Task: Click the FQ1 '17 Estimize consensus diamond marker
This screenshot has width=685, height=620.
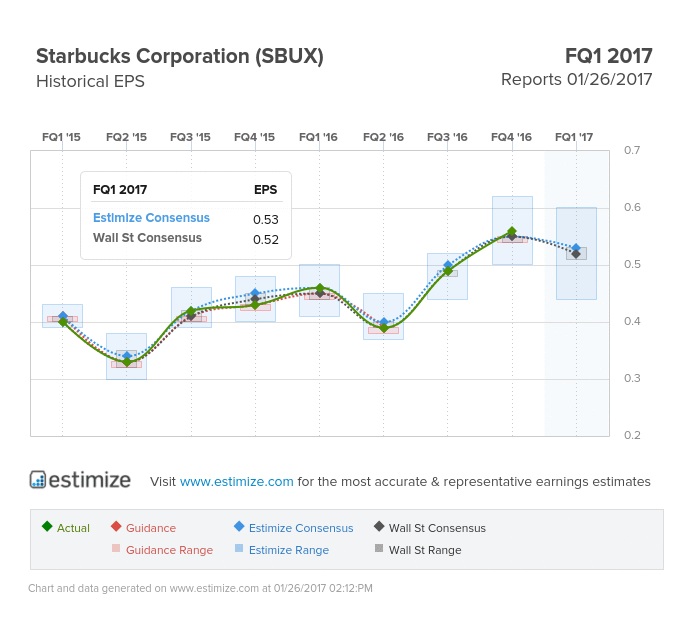Action: (x=576, y=248)
